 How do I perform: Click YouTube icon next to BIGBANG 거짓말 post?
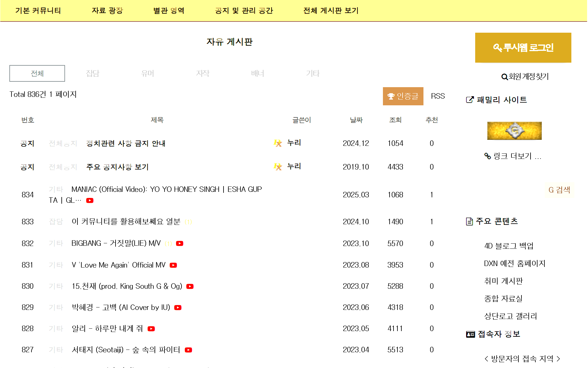coord(180,243)
